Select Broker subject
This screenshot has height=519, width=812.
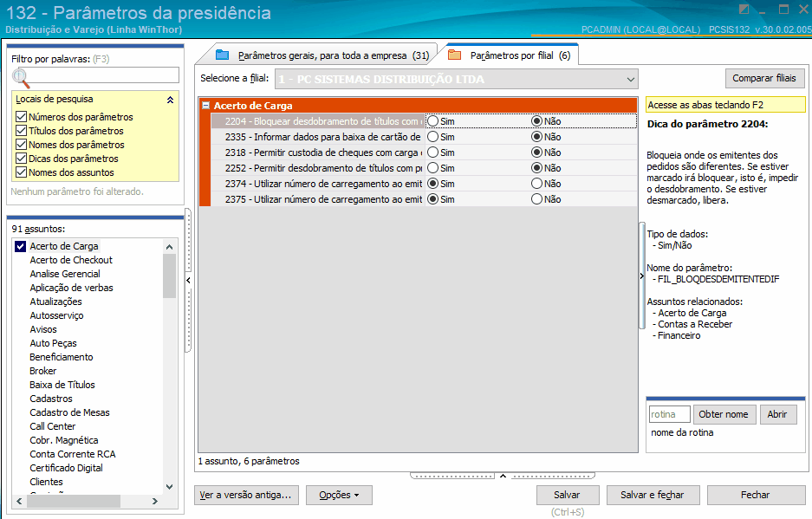(43, 371)
